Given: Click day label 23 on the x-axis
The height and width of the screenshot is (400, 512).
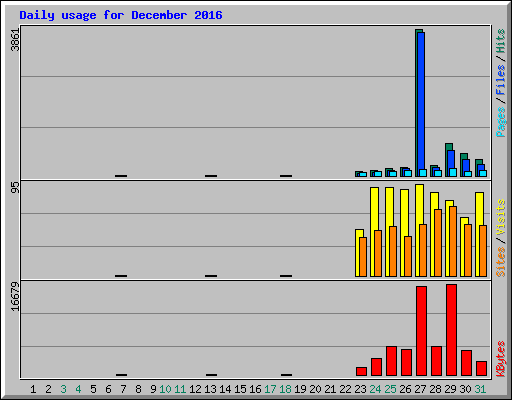Looking at the screenshot, I should tap(360, 389).
